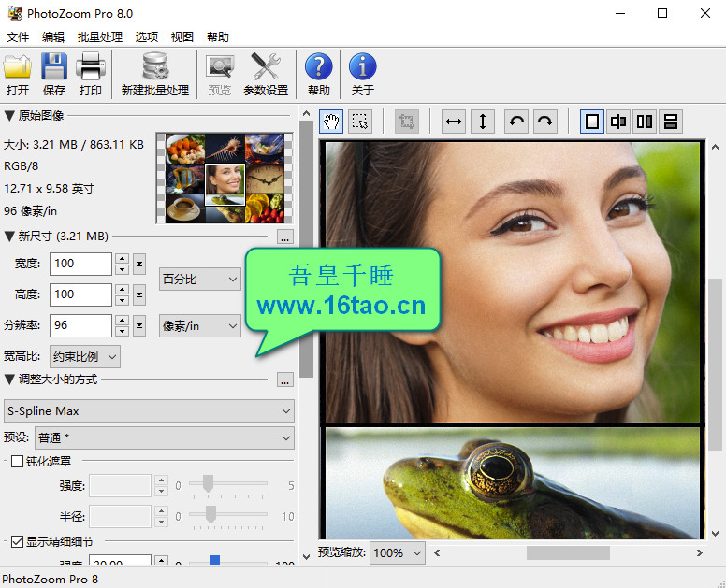Open the 百分比 unit dropdown

200,279
